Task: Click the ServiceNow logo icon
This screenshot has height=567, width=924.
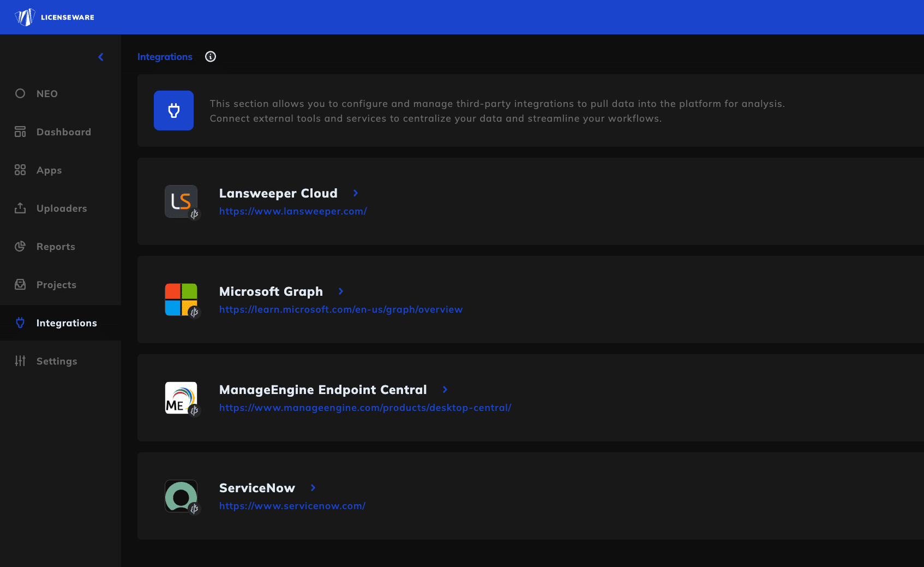Action: [x=181, y=496]
